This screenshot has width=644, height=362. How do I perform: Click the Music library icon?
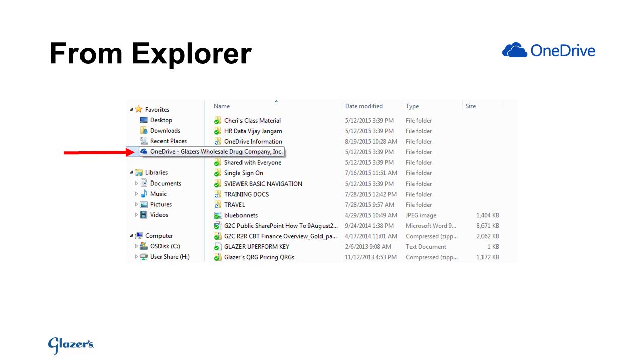[144, 194]
